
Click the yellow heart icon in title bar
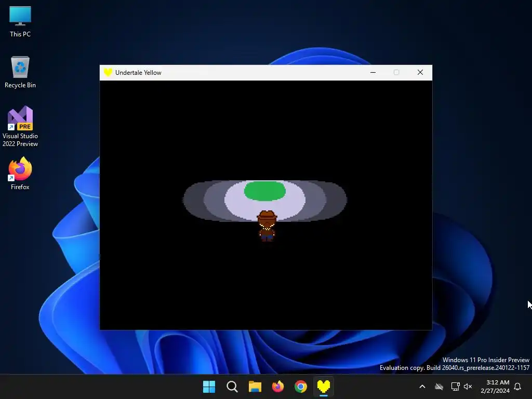point(108,72)
